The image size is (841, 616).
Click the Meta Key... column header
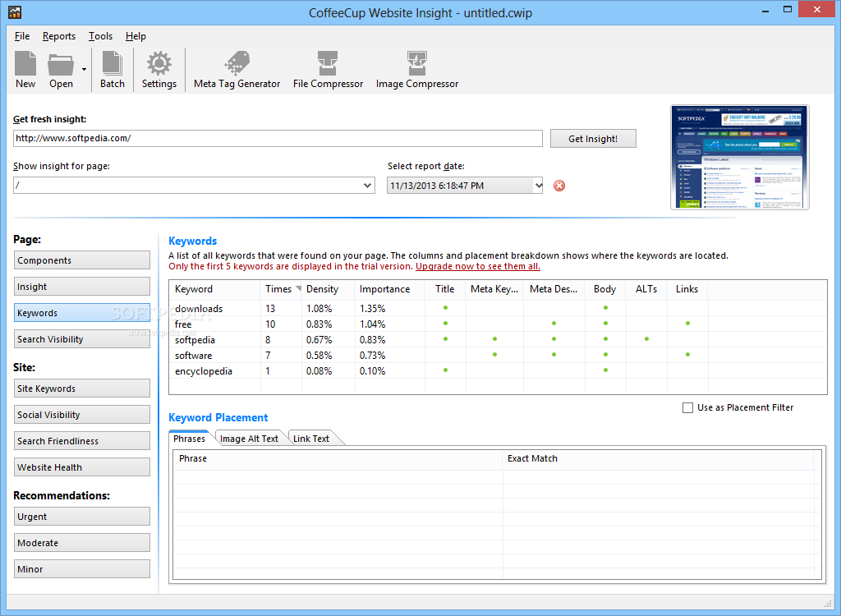494,289
